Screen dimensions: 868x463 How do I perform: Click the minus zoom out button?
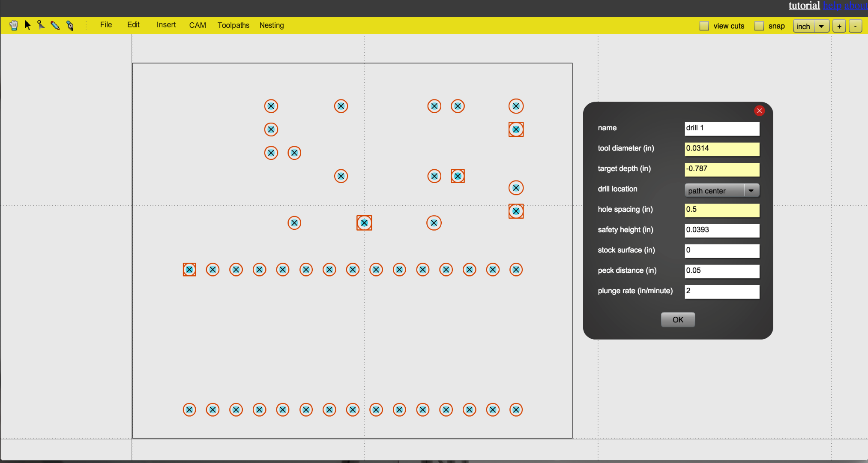pyautogui.click(x=855, y=26)
